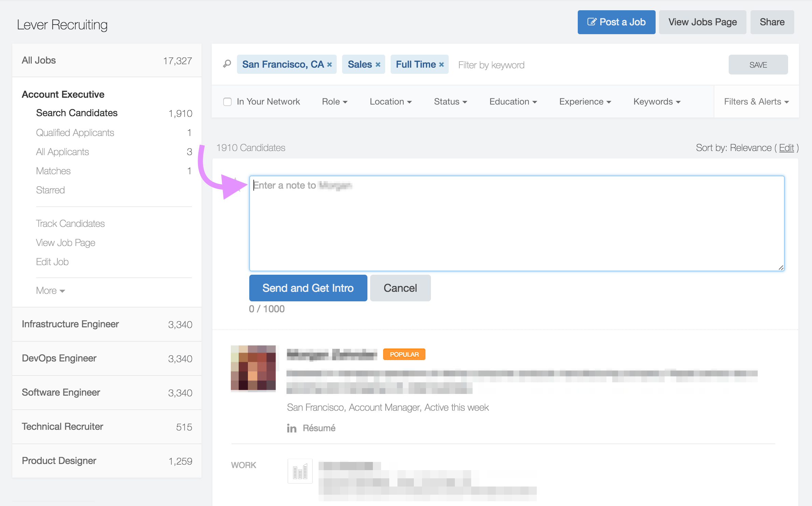The height and width of the screenshot is (506, 812).
Task: Remove the Full Time filter tag
Action: [442, 65]
